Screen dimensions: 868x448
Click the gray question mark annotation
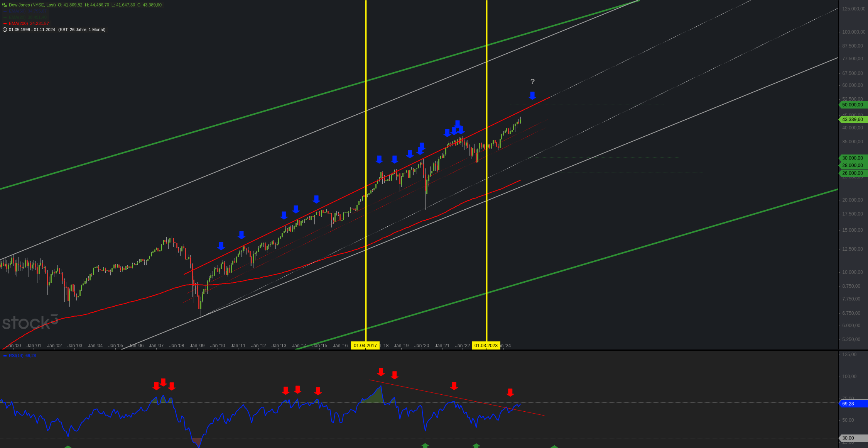click(532, 81)
